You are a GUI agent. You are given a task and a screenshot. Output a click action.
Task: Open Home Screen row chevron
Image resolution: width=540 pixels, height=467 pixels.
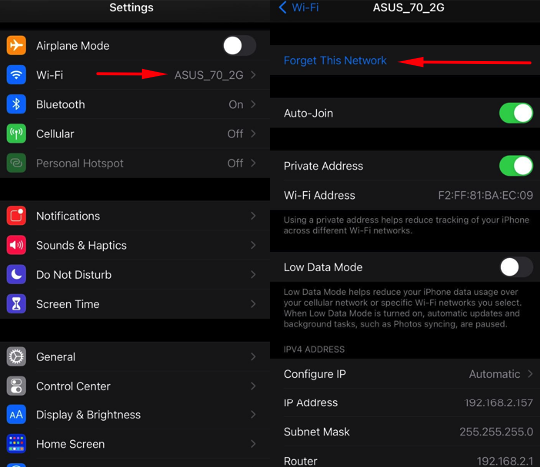[253, 444]
